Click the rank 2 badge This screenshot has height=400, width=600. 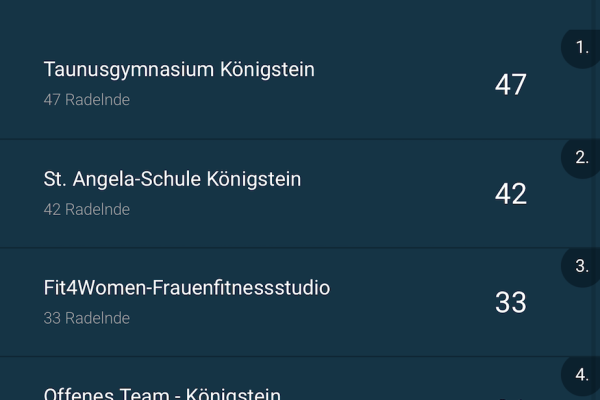click(582, 157)
